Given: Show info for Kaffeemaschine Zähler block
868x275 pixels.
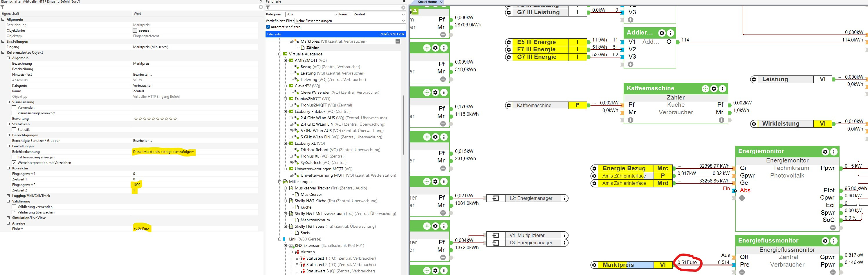Looking at the screenshot, I should pos(723,89).
